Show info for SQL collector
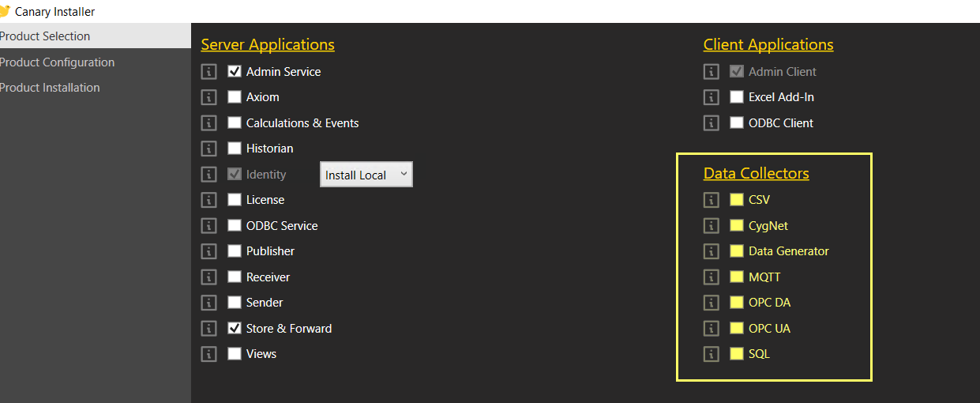This screenshot has height=403, width=980. tap(711, 354)
